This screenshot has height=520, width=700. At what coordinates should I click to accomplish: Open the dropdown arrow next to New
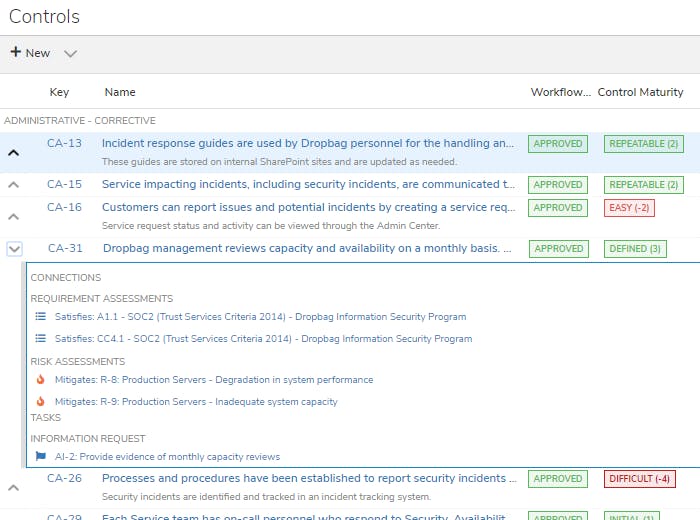(70, 54)
